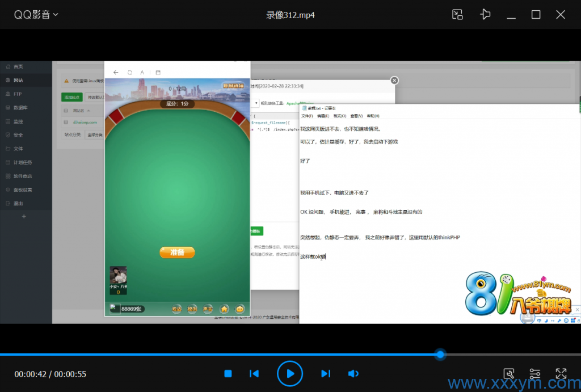
Task: Switch to mini window mode icon
Action: click(x=457, y=15)
